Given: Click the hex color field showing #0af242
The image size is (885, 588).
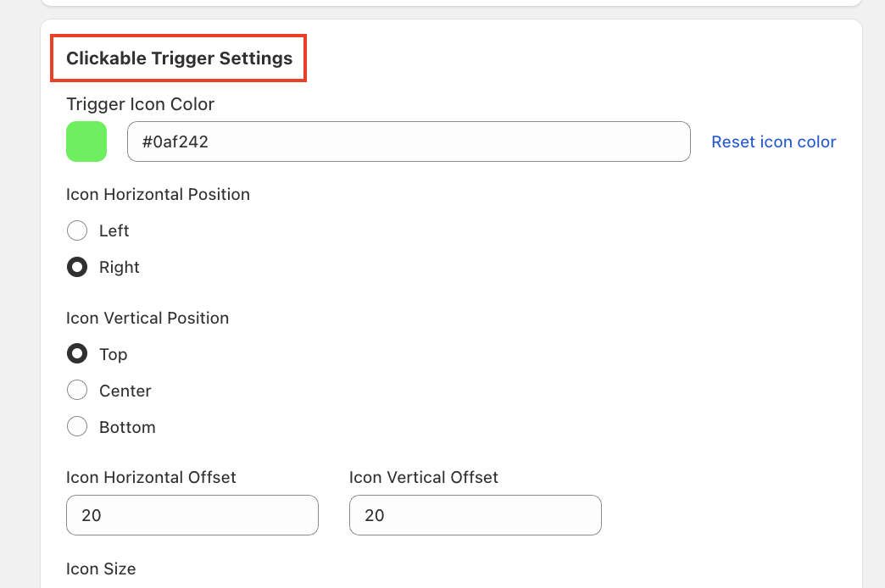Looking at the screenshot, I should [x=408, y=141].
